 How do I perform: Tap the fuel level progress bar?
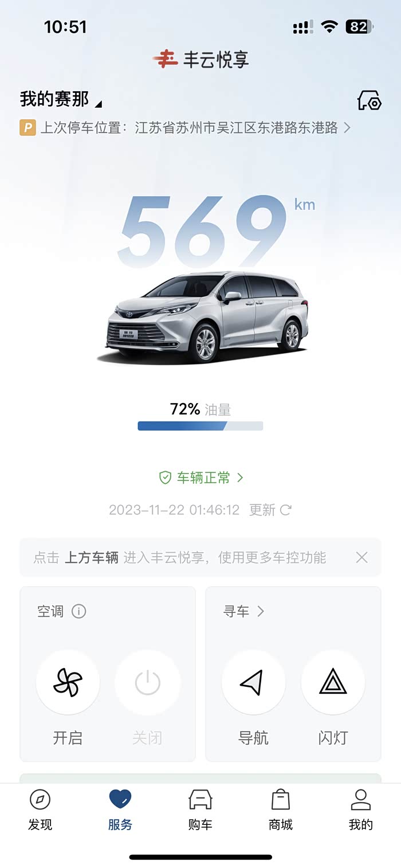200,426
